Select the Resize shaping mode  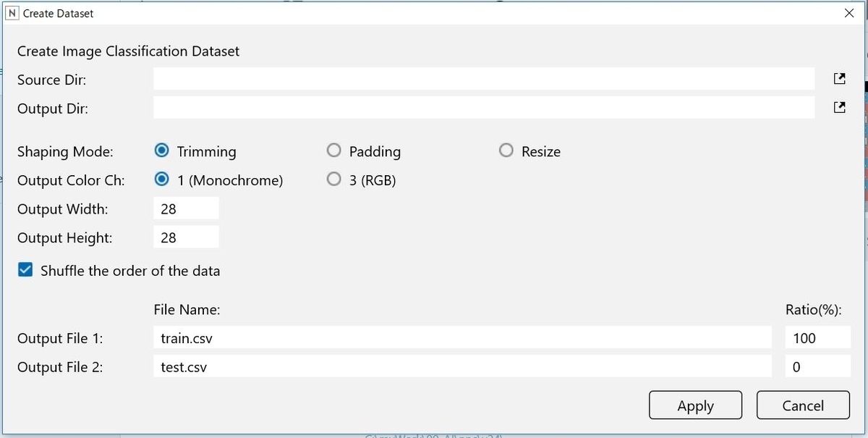(x=506, y=151)
